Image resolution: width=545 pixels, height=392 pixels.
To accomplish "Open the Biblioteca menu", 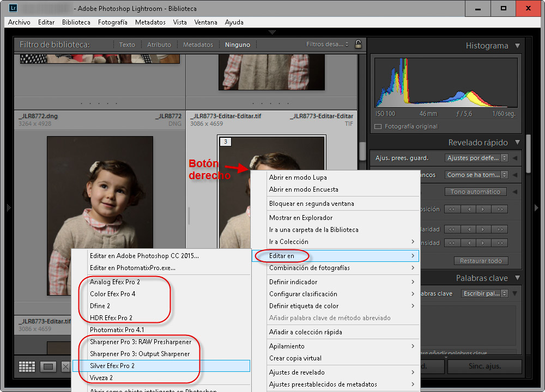I will (76, 22).
